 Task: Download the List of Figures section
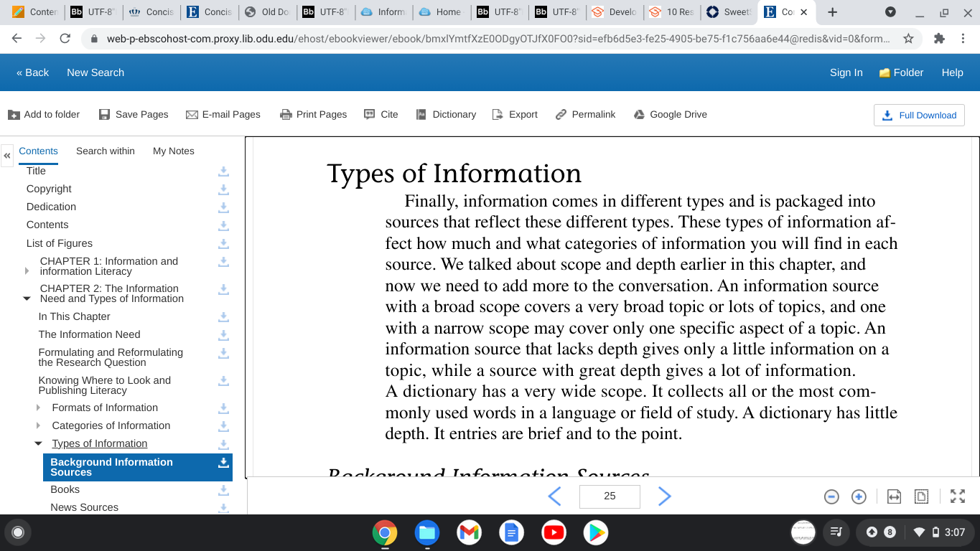click(x=223, y=243)
